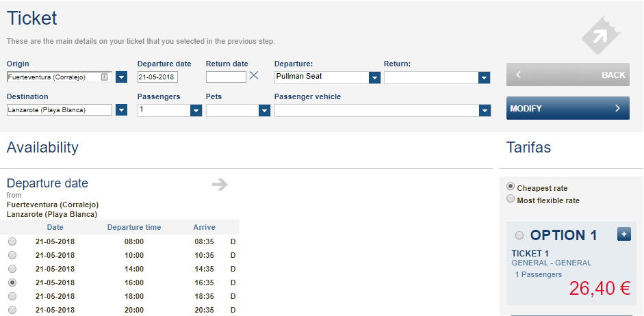The height and width of the screenshot is (316, 644).
Task: Choose the Most flexible rate option
Action: (511, 199)
